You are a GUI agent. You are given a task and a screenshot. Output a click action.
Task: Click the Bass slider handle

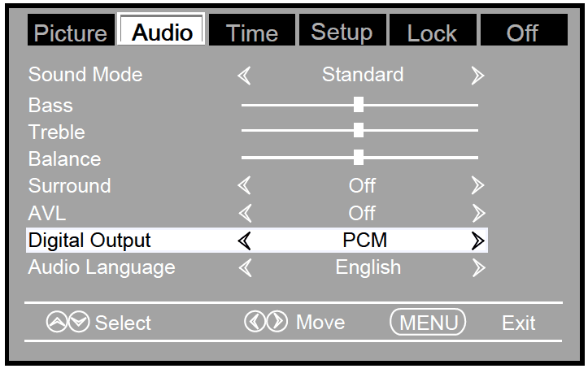click(359, 104)
